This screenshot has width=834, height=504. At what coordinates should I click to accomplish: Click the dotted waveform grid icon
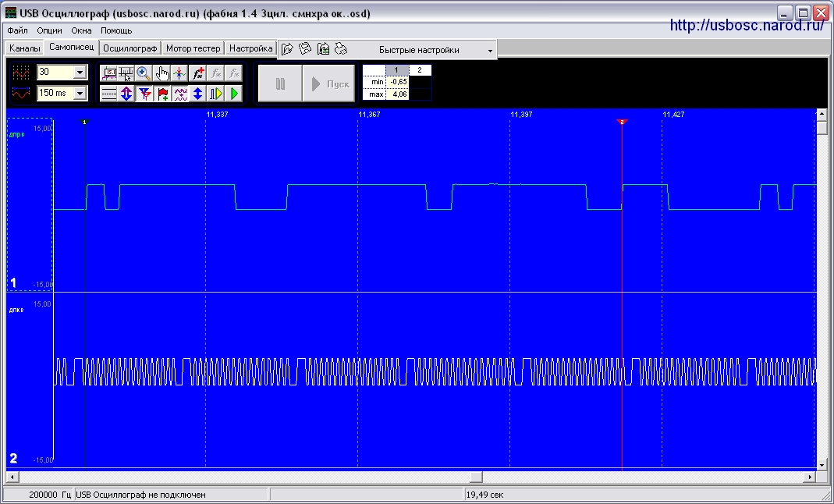tap(21, 73)
